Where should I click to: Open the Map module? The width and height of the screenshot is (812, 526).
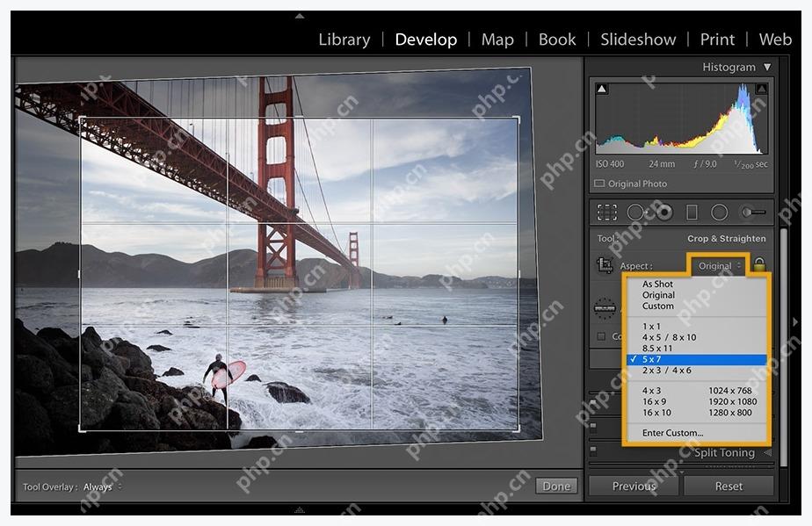(497, 40)
